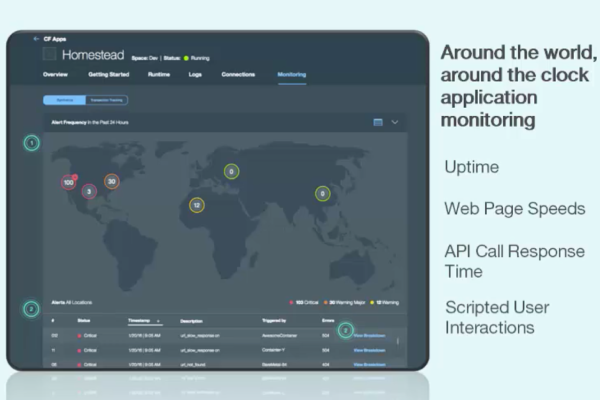Click the yellow 12 marker over Africa

(x=197, y=205)
